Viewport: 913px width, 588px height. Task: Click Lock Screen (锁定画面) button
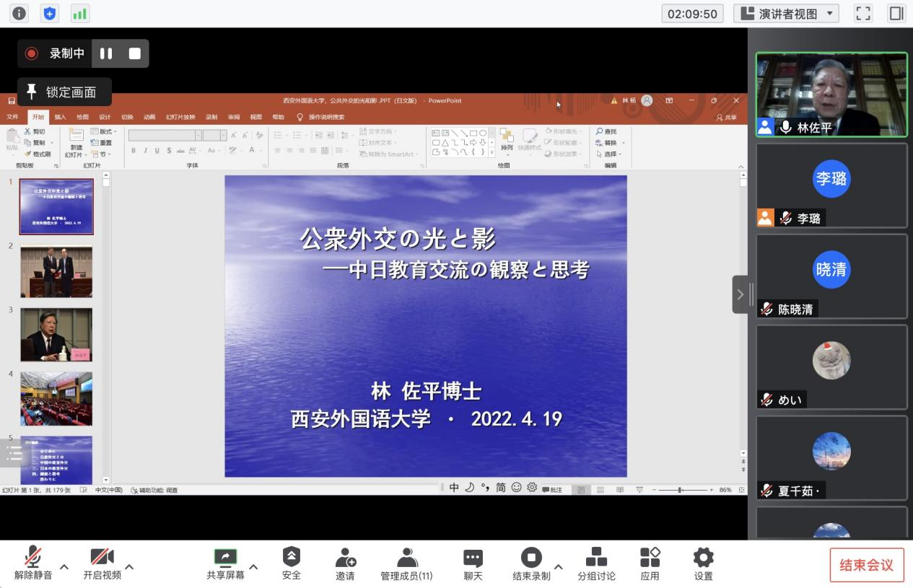pos(64,92)
